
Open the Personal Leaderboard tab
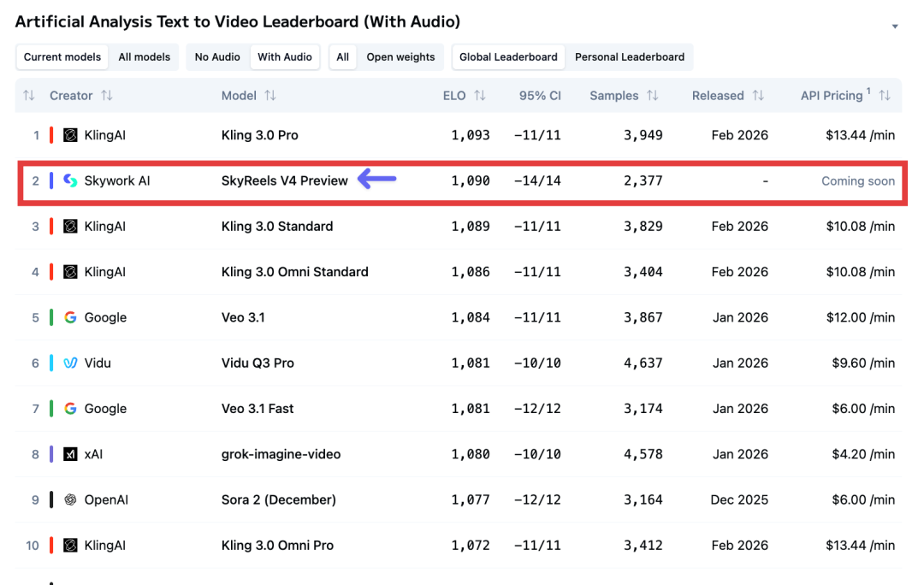click(630, 57)
